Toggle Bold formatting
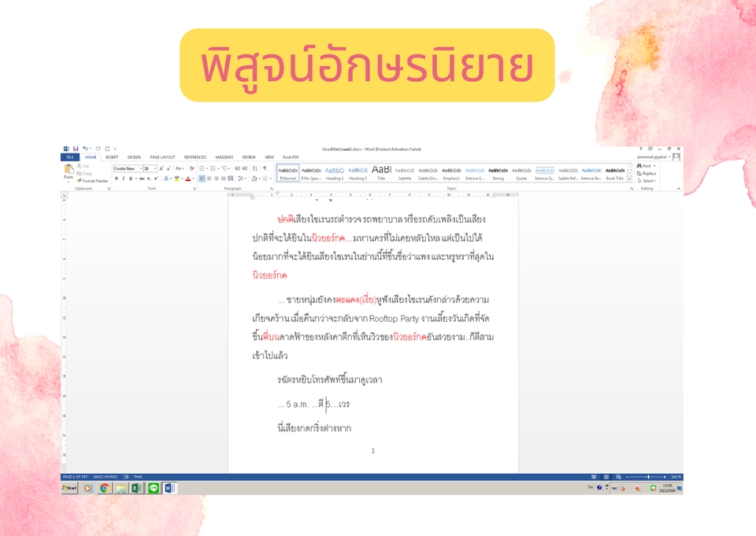Viewport: 756px width, 536px height. click(x=117, y=179)
